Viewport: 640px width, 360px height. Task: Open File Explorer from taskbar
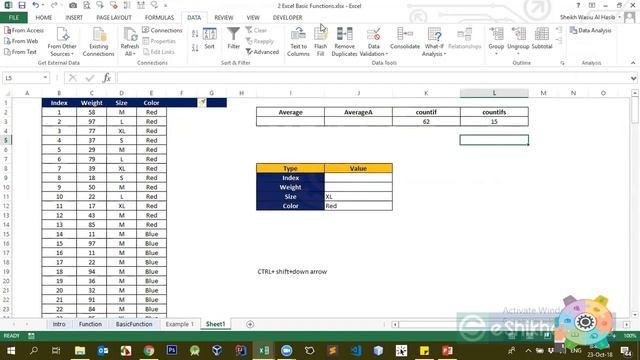point(80,351)
